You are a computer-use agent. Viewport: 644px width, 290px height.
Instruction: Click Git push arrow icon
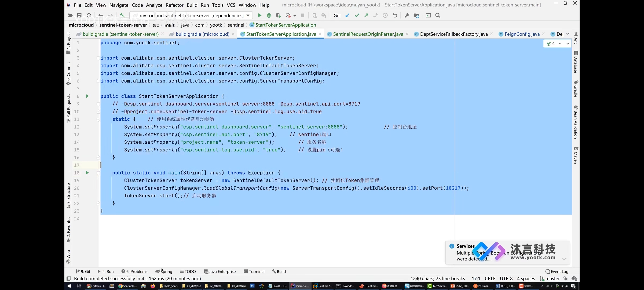pyautogui.click(x=366, y=16)
